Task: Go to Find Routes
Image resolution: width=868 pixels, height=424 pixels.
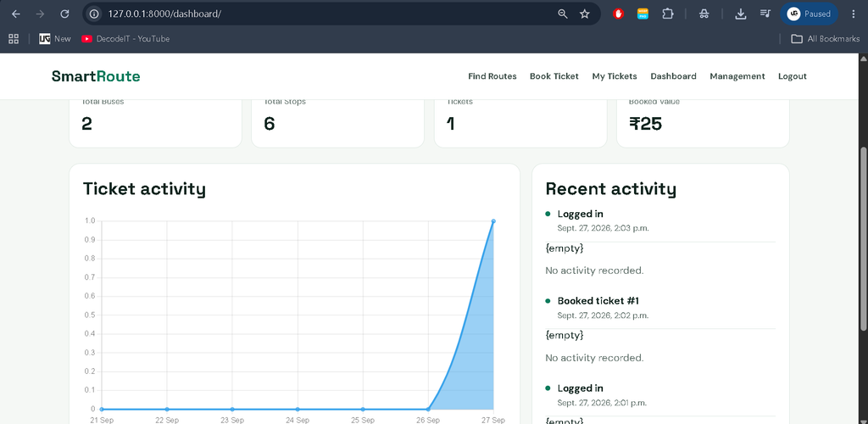Action: click(492, 76)
